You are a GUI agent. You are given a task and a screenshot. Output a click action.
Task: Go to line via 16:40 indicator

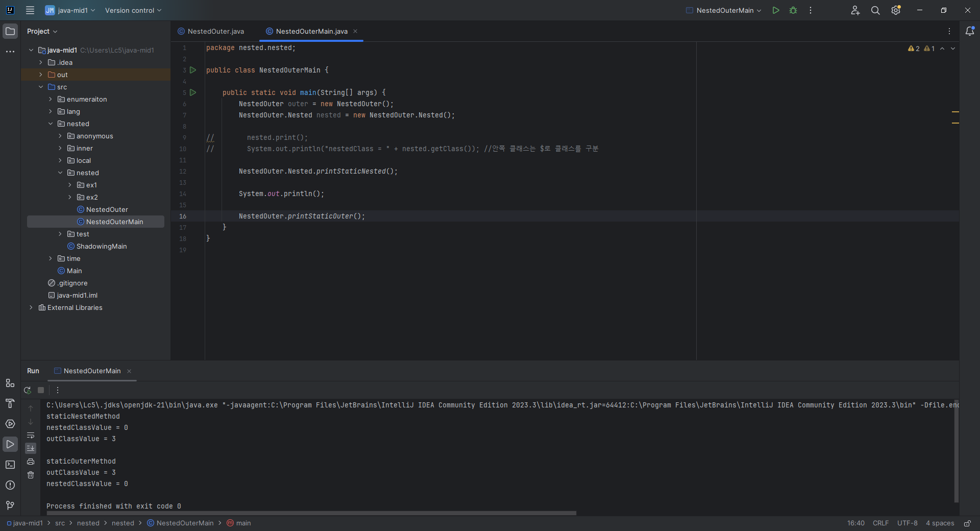click(856, 523)
